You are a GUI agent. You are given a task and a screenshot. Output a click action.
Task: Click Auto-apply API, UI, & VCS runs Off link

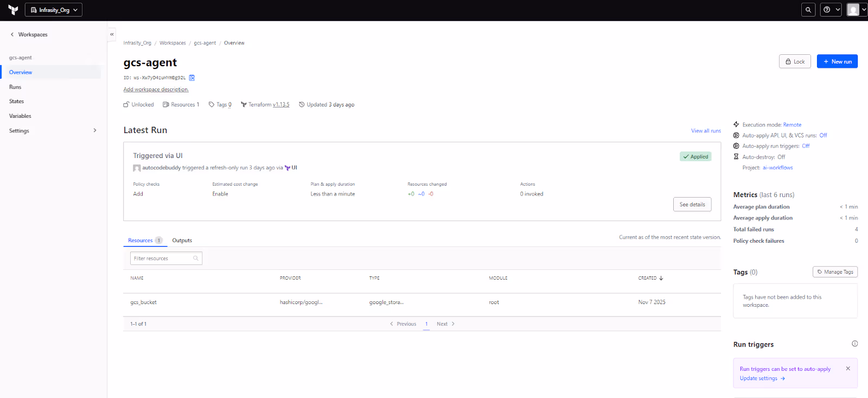[x=823, y=136]
